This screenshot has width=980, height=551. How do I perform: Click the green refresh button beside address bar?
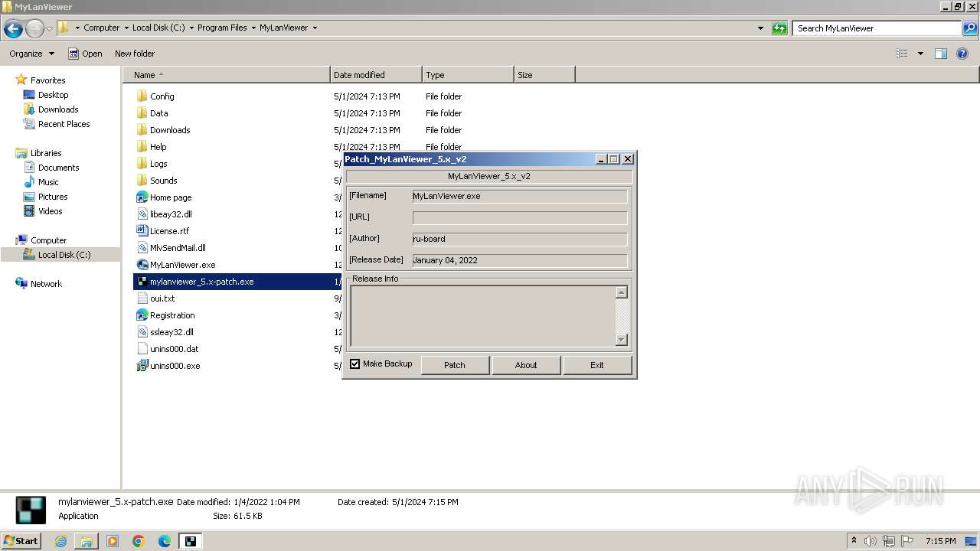pos(779,28)
